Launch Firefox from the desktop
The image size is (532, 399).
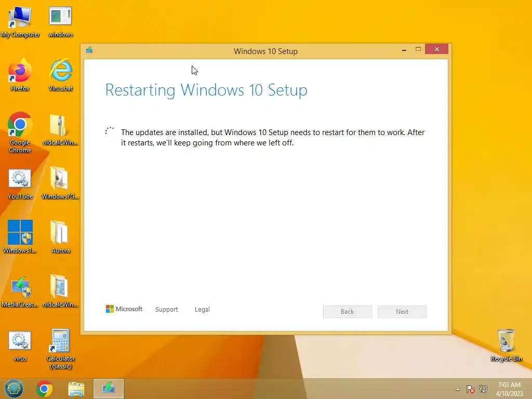(x=20, y=75)
